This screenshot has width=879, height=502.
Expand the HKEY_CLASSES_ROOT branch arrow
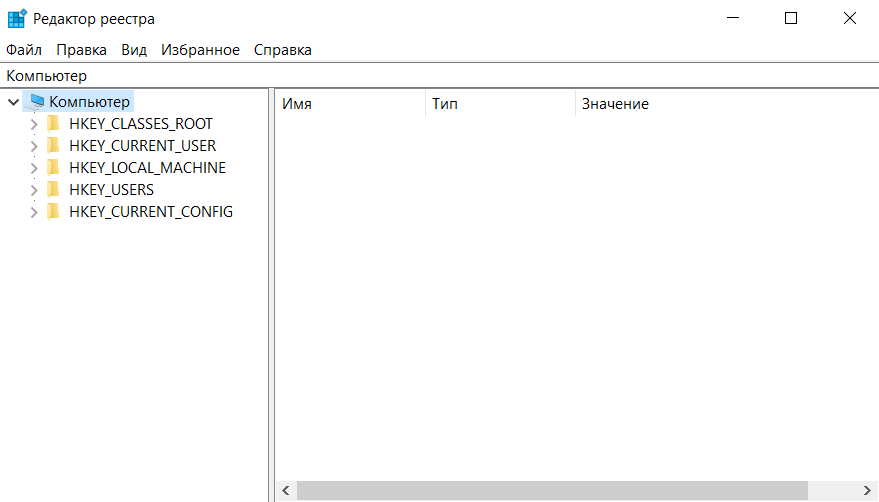tap(34, 124)
